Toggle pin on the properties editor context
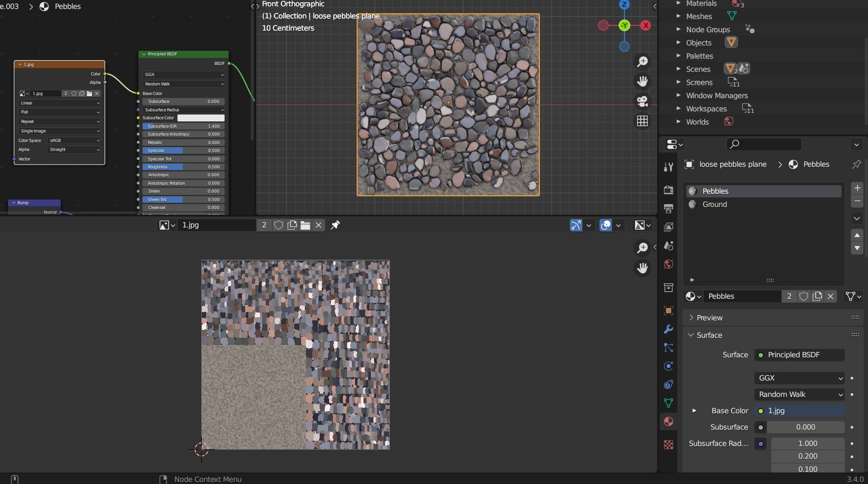Image resolution: width=868 pixels, height=484 pixels. point(856,164)
